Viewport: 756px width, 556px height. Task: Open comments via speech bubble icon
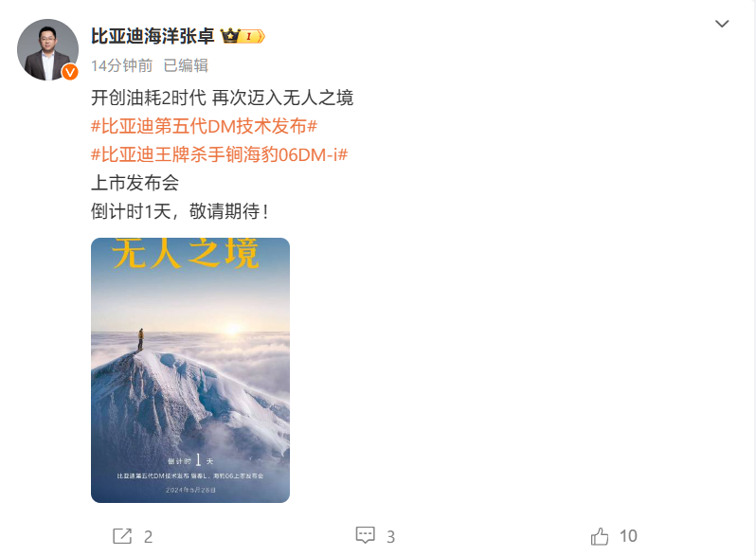point(365,535)
